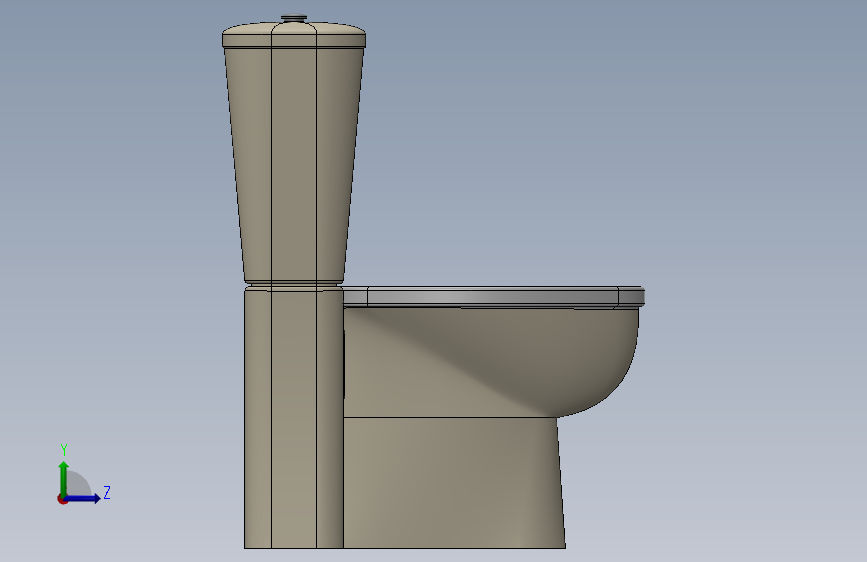Select the flush button on top of the tank
This screenshot has height=562, width=867.
(x=294, y=18)
